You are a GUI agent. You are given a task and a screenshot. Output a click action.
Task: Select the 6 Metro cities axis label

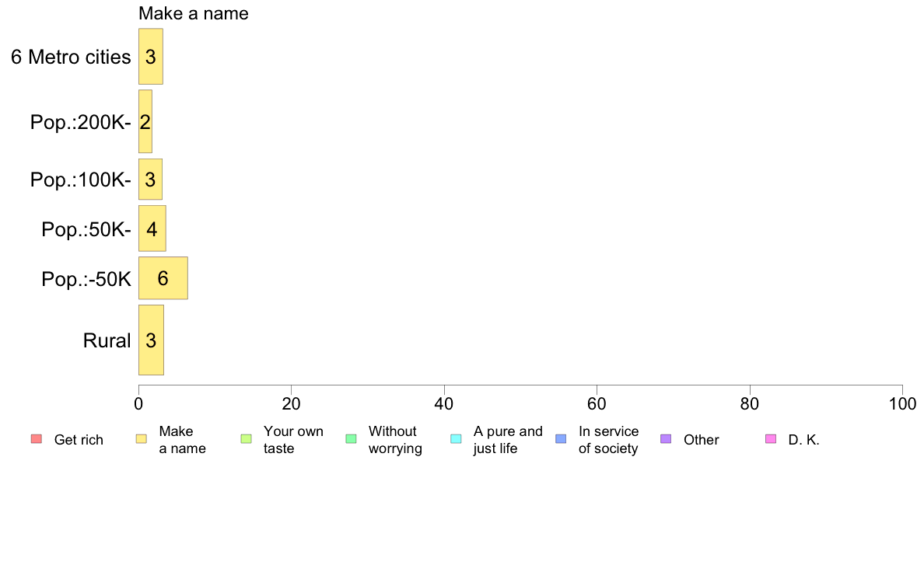71,58
